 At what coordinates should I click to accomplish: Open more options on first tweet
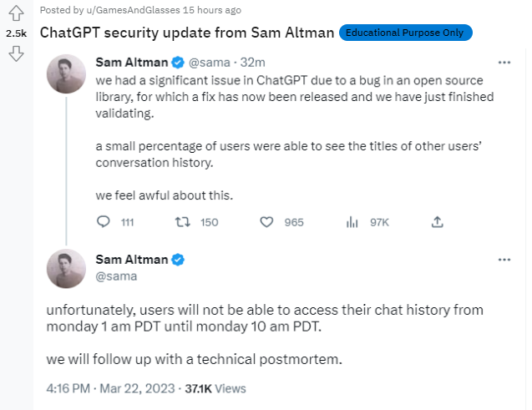tap(504, 63)
